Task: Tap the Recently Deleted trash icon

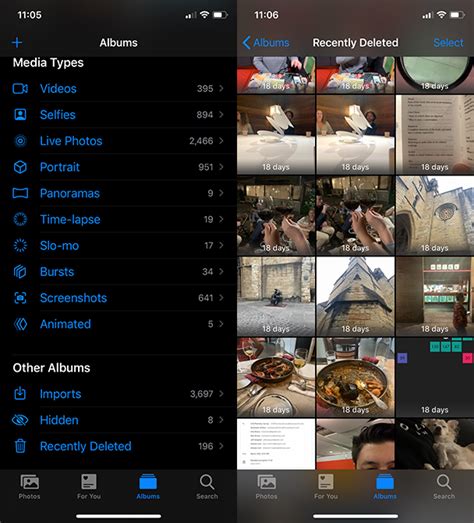Action: coord(20,446)
